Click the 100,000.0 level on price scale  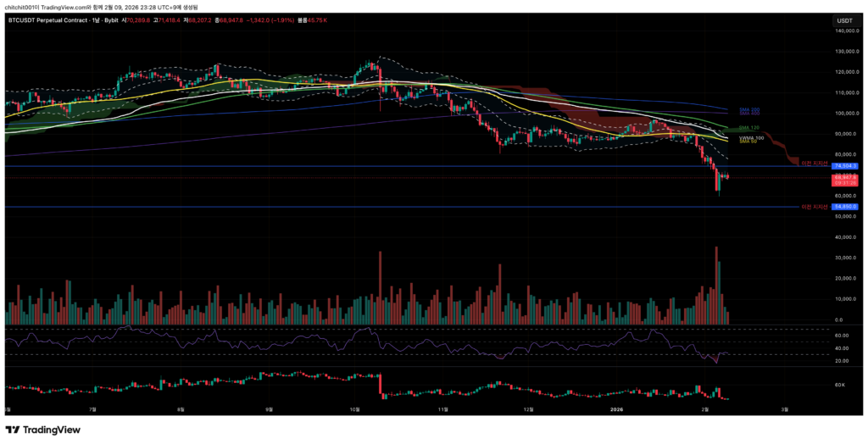pos(845,114)
